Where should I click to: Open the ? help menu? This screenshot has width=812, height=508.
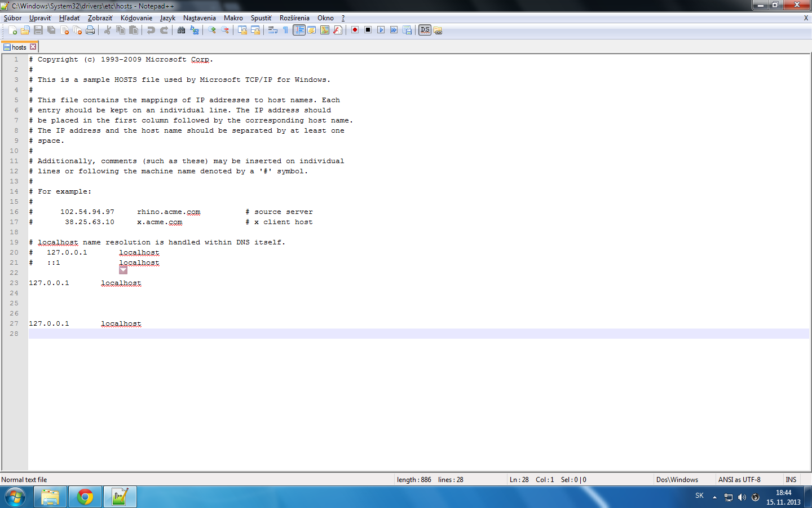[x=343, y=18]
